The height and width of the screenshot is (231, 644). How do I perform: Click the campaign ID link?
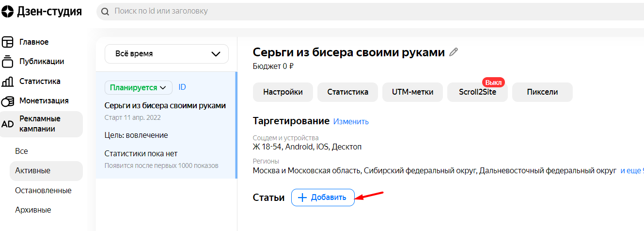point(182,87)
